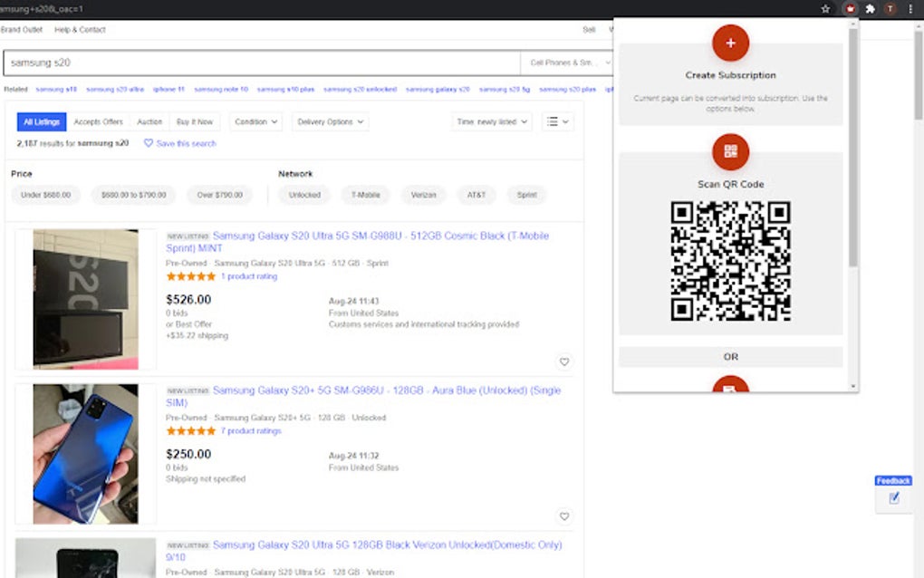924x578 pixels.
Task: Open Chrome three-dot menu
Action: (910, 9)
